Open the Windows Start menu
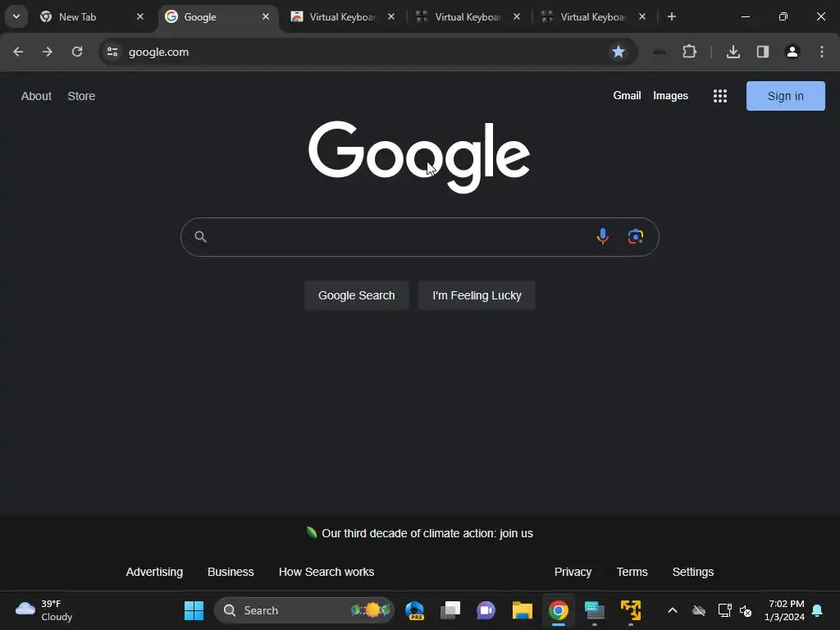 pos(194,610)
